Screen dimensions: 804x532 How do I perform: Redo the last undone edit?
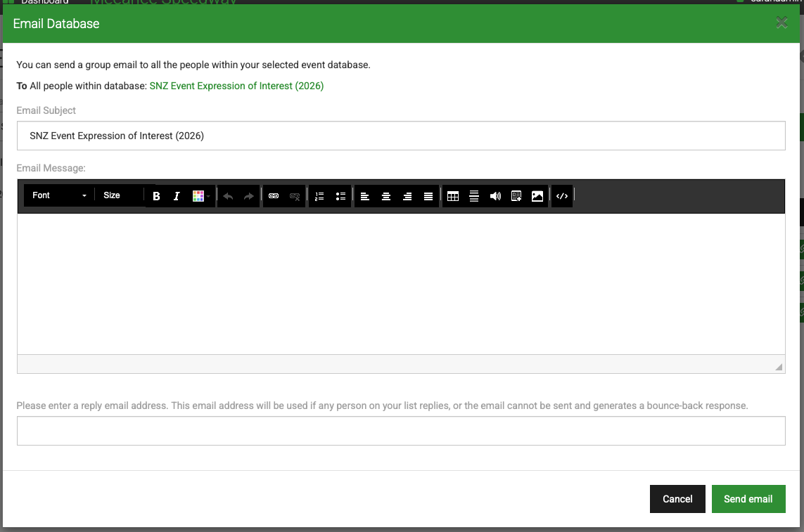[249, 196]
